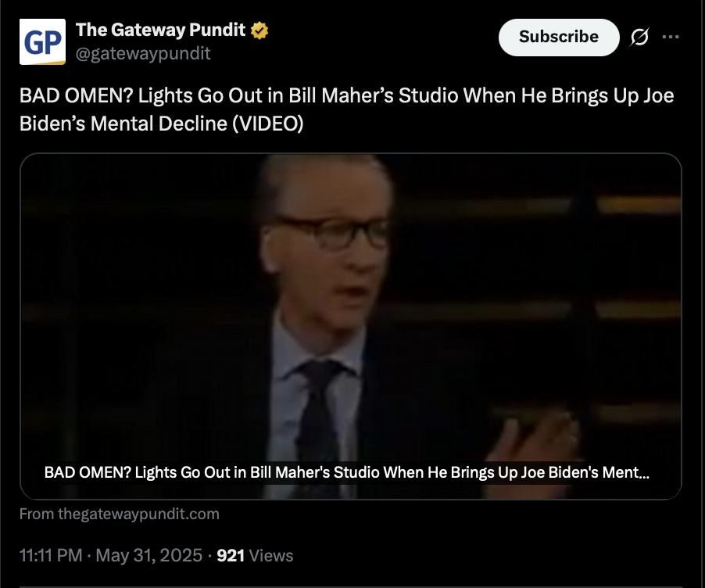
Task: Click the card caption overlay title
Action: tap(347, 472)
